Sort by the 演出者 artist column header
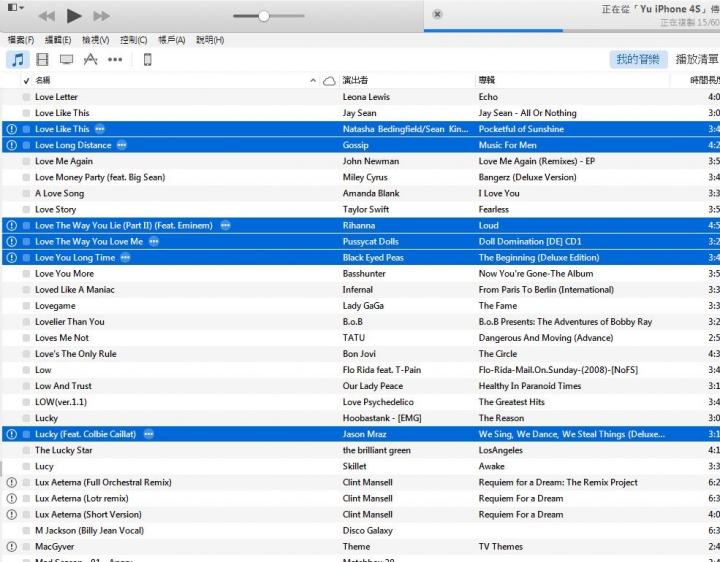Image resolution: width=720 pixels, height=562 pixels. click(355, 80)
